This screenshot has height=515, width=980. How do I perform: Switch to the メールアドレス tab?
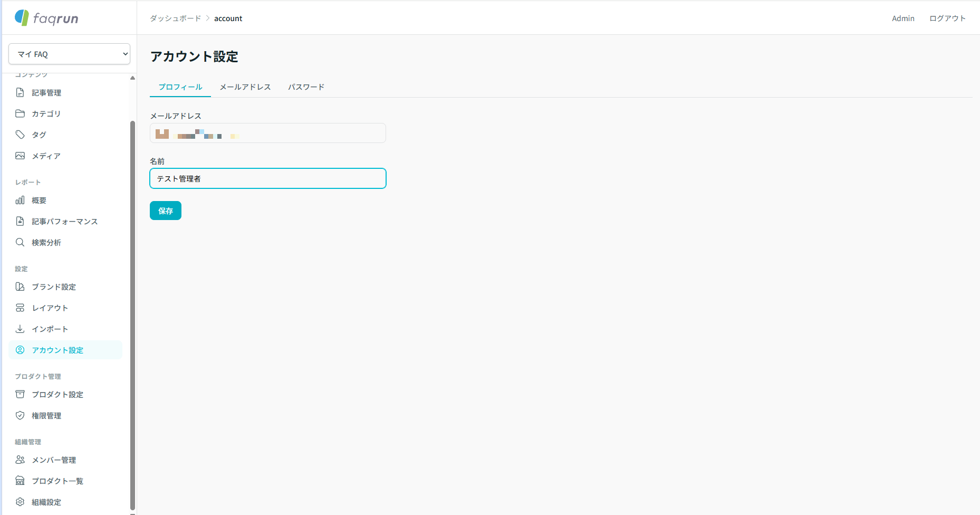click(245, 87)
